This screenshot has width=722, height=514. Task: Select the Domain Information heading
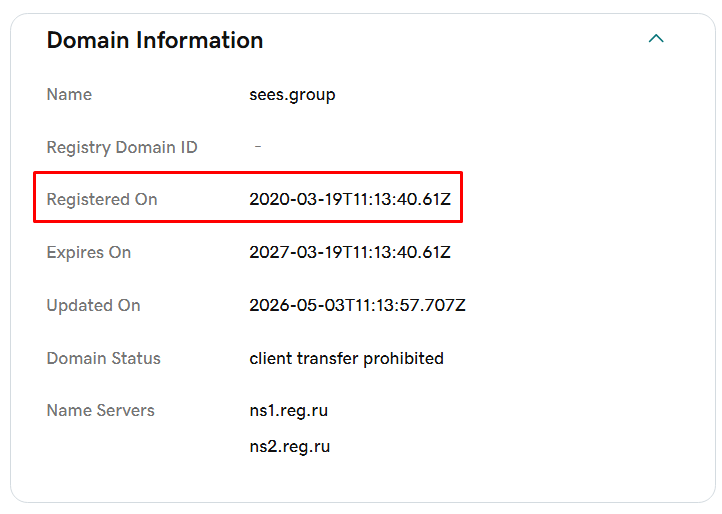(155, 40)
